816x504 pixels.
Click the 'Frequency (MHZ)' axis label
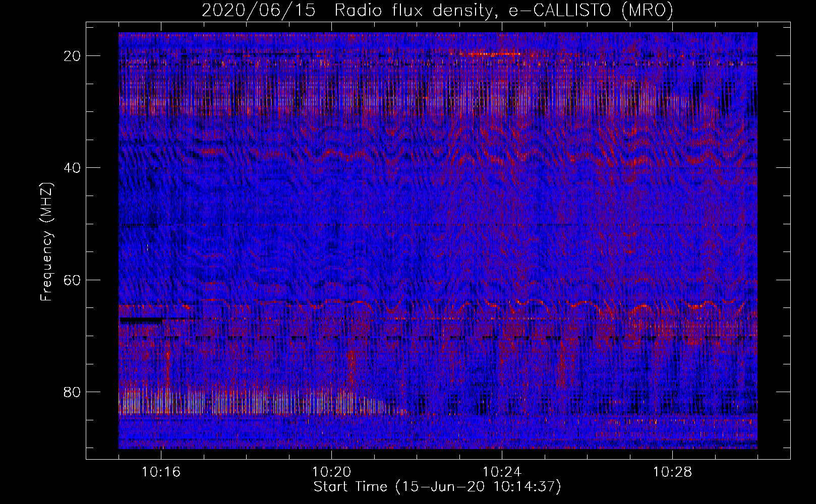pyautogui.click(x=46, y=242)
